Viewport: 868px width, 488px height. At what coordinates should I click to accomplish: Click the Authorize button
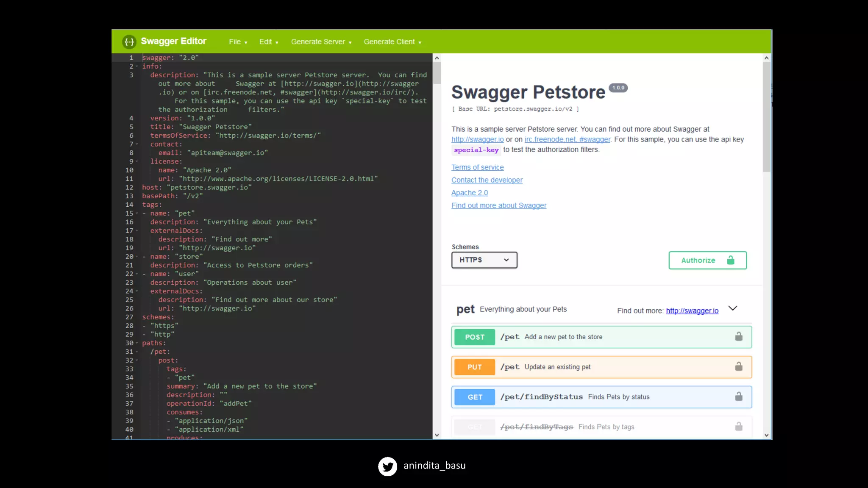tap(707, 261)
